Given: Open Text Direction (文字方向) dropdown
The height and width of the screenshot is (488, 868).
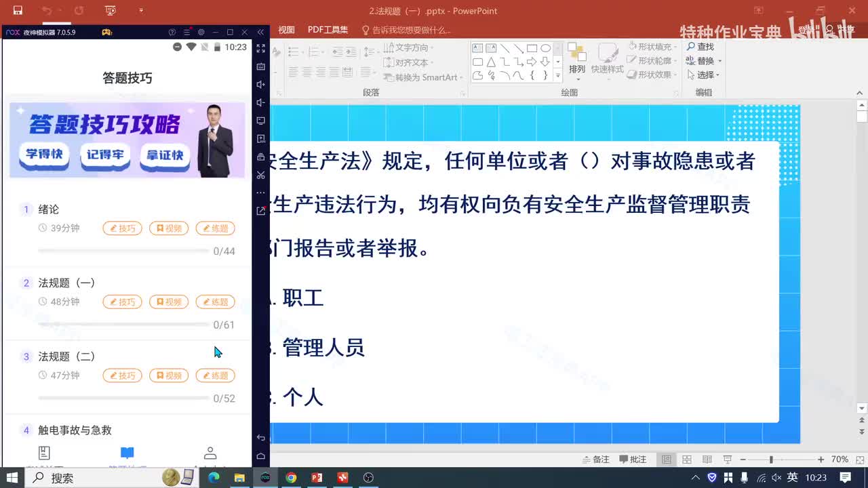Looking at the screenshot, I should 408,48.
